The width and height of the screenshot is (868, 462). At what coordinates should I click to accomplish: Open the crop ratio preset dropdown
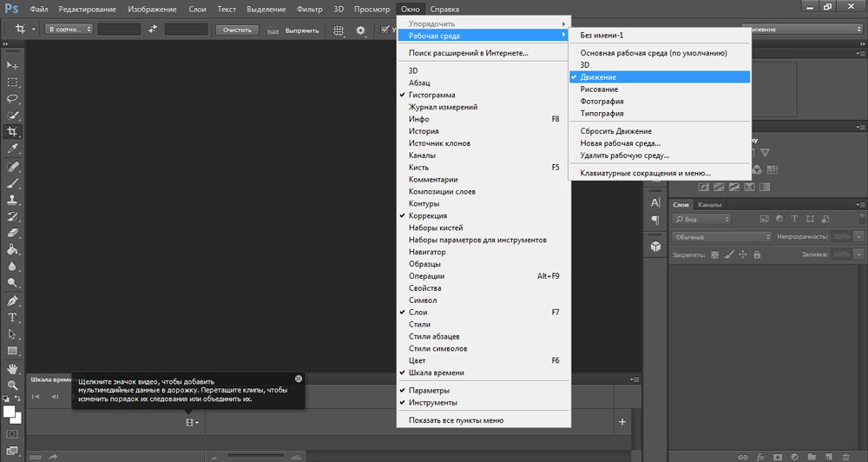point(69,30)
